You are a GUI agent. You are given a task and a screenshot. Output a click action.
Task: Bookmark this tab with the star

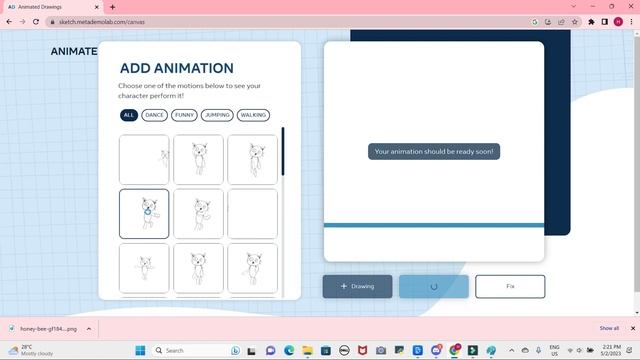[x=575, y=22]
